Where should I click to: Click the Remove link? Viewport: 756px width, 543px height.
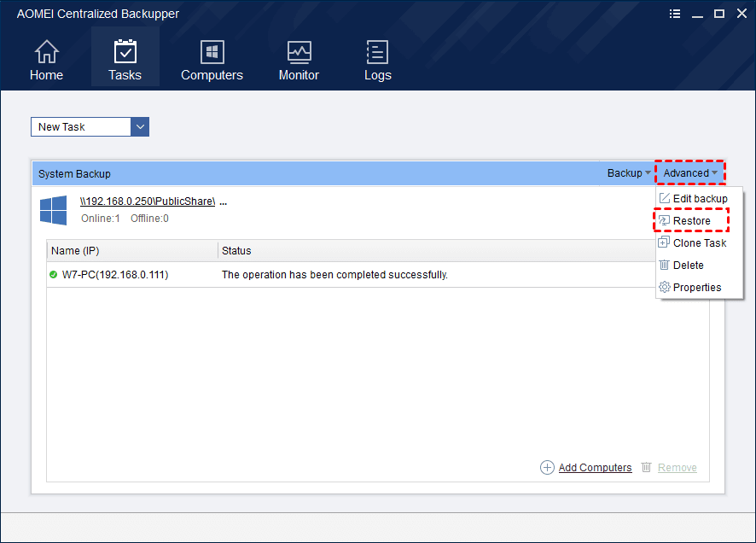point(677,467)
